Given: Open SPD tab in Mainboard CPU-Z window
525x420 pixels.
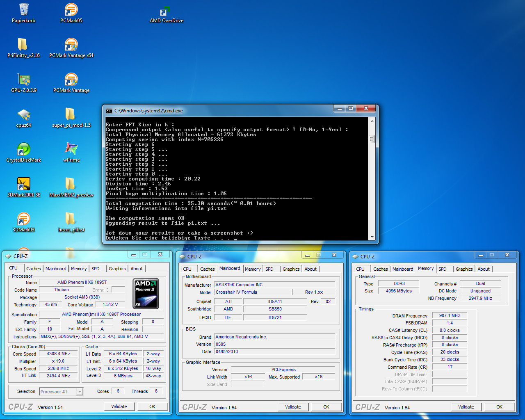Looking at the screenshot, I should pos(269,269).
